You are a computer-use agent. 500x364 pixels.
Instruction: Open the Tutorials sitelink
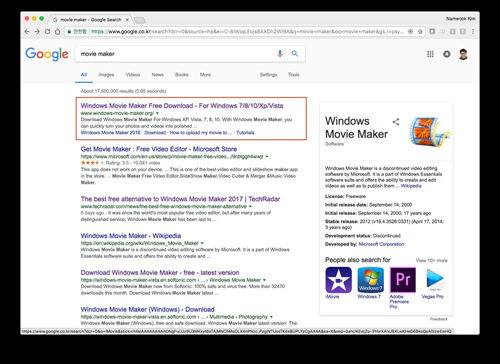245,133
